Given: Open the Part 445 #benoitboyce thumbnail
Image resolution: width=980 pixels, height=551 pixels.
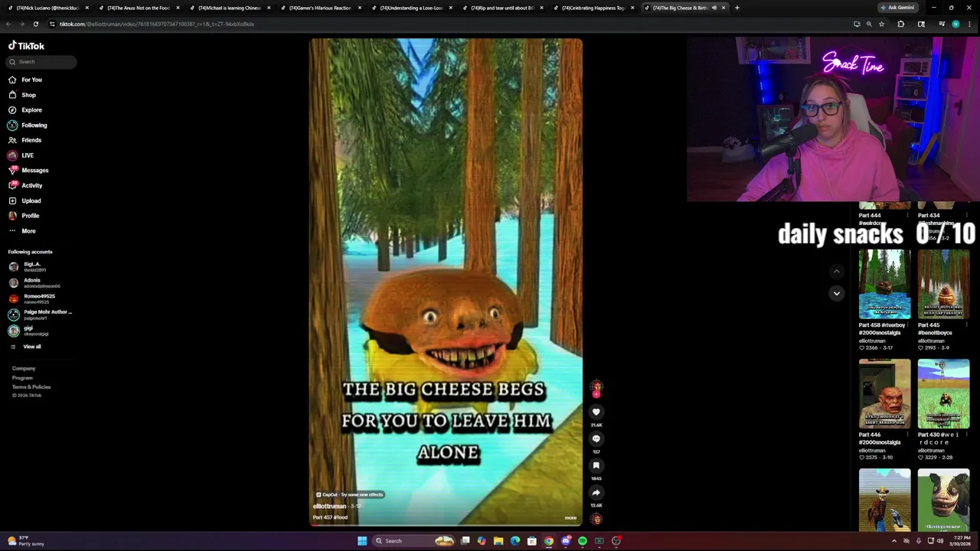Looking at the screenshot, I should [943, 284].
